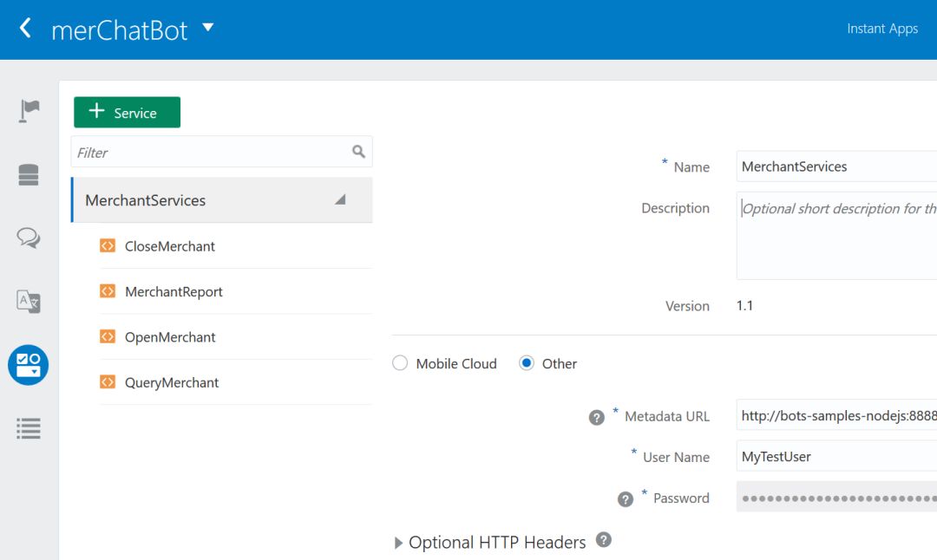Select the Other radio option
This screenshot has height=560, width=937.
(527, 363)
